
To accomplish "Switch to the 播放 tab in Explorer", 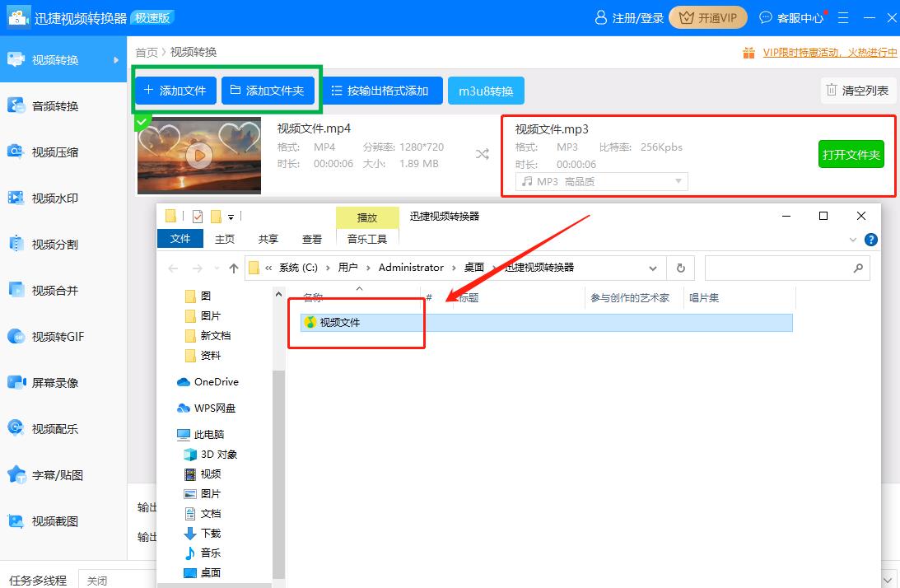I will [367, 217].
